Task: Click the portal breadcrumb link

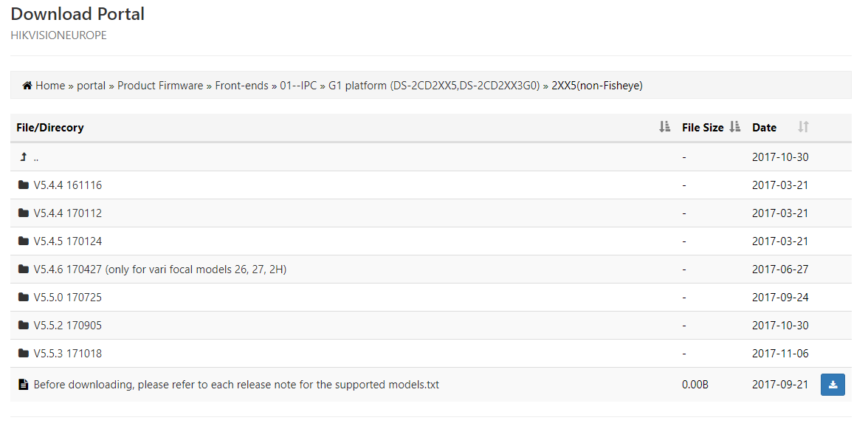Action: tap(92, 86)
